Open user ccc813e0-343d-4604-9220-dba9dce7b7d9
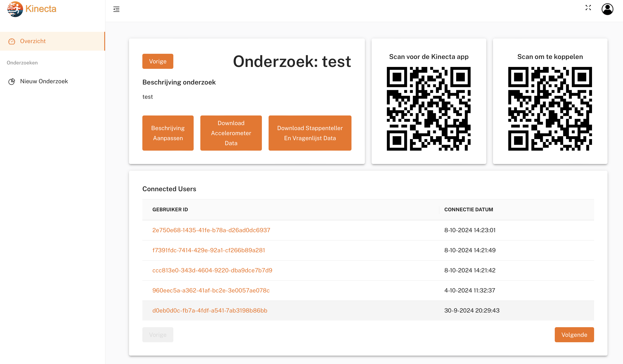Viewport: 623px width, 364px height. point(212,270)
